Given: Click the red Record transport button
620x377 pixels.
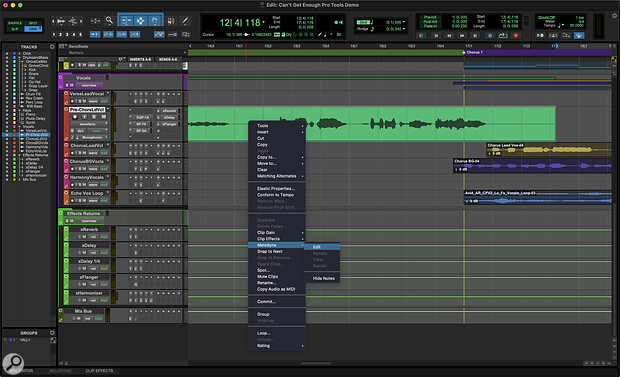Looking at the screenshot, I should click(x=516, y=36).
